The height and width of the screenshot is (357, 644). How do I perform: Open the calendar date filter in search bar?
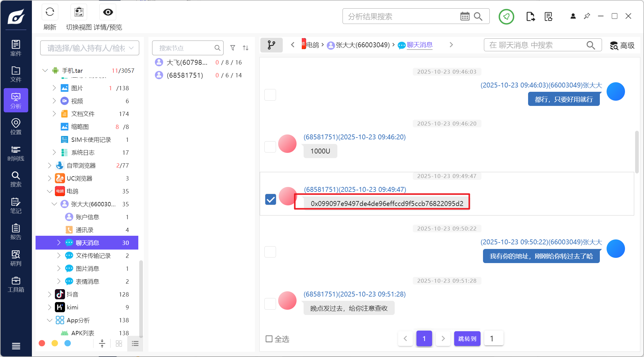pyautogui.click(x=465, y=16)
